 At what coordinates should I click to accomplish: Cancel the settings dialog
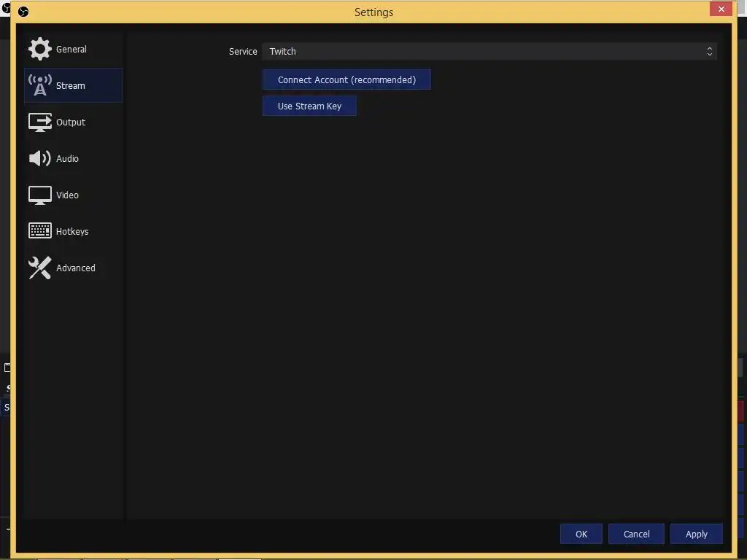coord(636,534)
